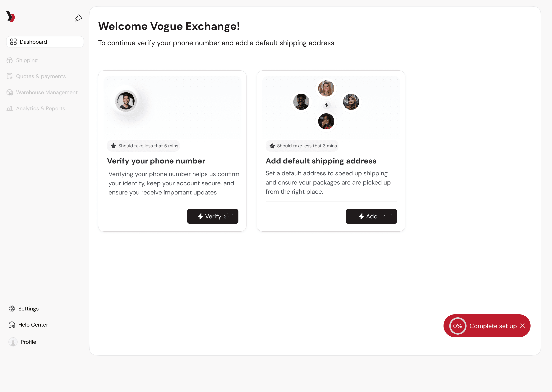Click the Settings gear icon
The width and height of the screenshot is (552, 392).
(x=12, y=309)
